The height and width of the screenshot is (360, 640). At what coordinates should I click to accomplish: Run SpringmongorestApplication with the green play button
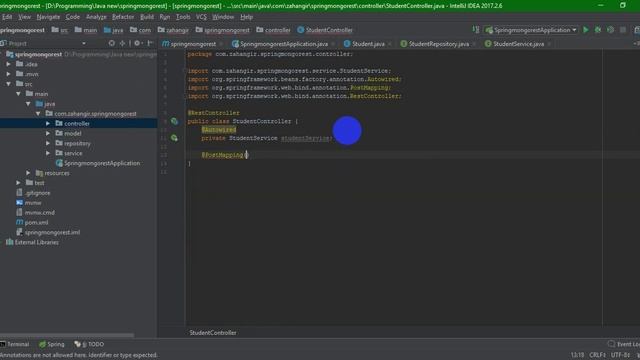click(x=586, y=30)
